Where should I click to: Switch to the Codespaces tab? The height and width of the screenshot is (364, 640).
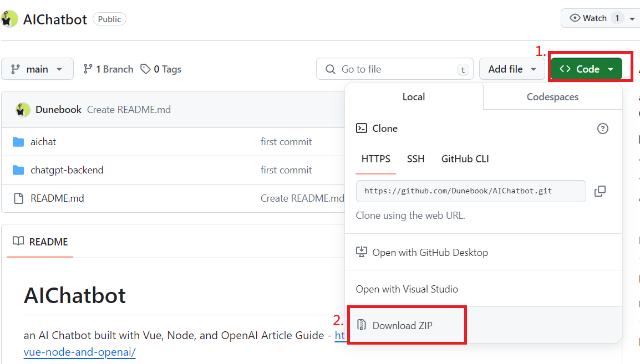[552, 97]
